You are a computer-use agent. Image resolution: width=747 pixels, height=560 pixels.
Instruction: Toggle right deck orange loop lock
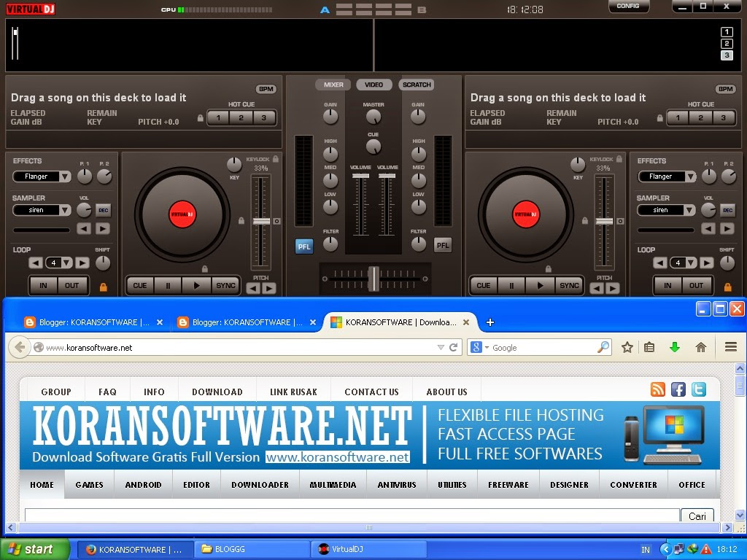(727, 287)
